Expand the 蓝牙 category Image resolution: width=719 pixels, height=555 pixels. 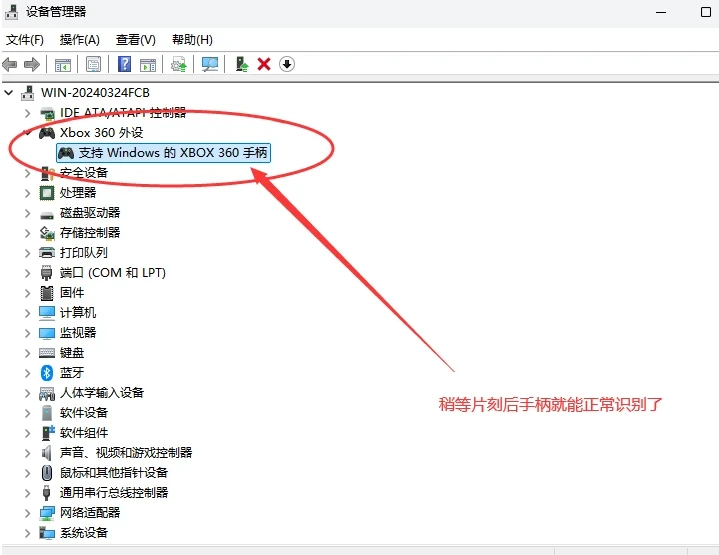[x=28, y=373]
